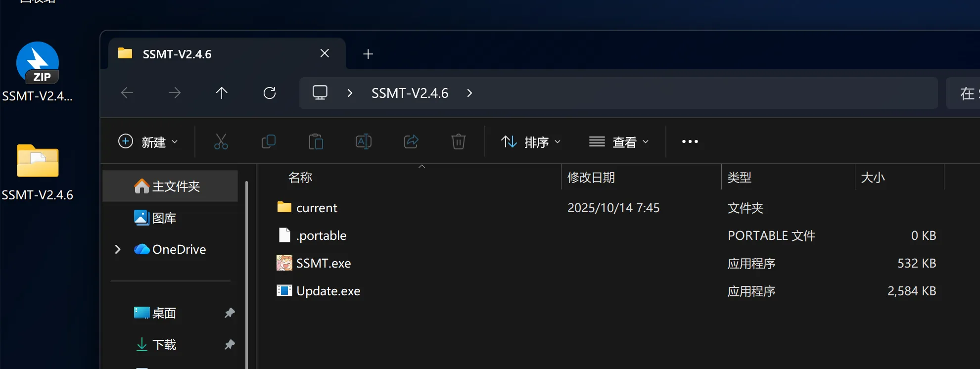Open the three-dot See more menu
This screenshot has width=980, height=369.
[690, 141]
